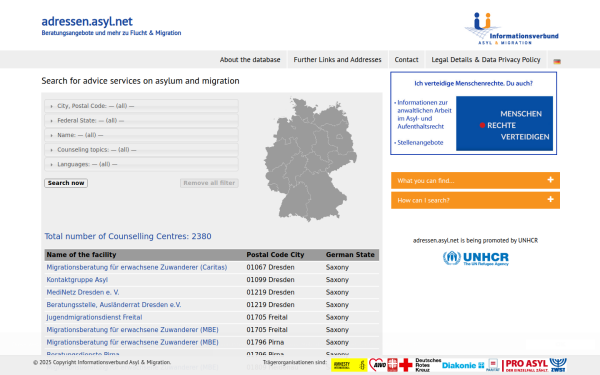Screen dimensions: 600x375
Task: Open Ich verteidige Menschenrechte. Du auch? link
Action: 473,83
